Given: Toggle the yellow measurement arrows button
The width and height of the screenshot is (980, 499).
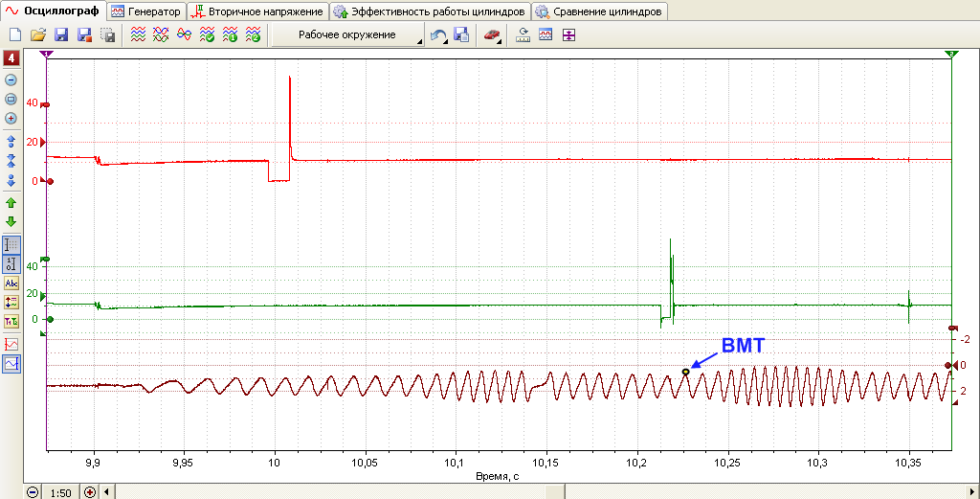Looking at the screenshot, I should click(11, 303).
